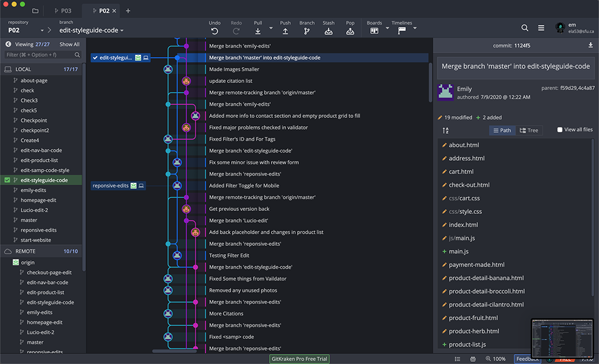Select the P02 tab
The width and height of the screenshot is (599, 364).
click(101, 11)
